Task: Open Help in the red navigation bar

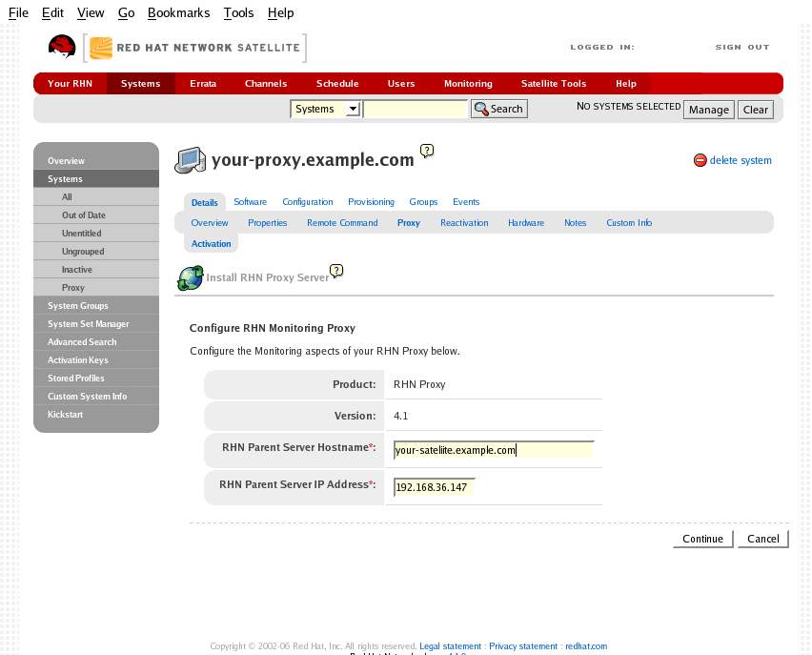Action: pyautogui.click(x=625, y=84)
